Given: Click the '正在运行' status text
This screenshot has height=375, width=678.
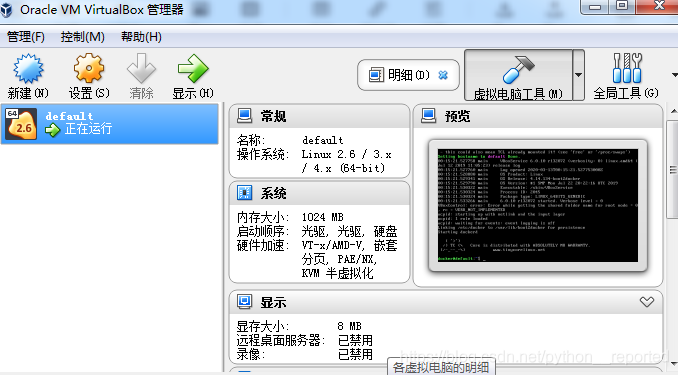Looking at the screenshot, I should [88, 129].
